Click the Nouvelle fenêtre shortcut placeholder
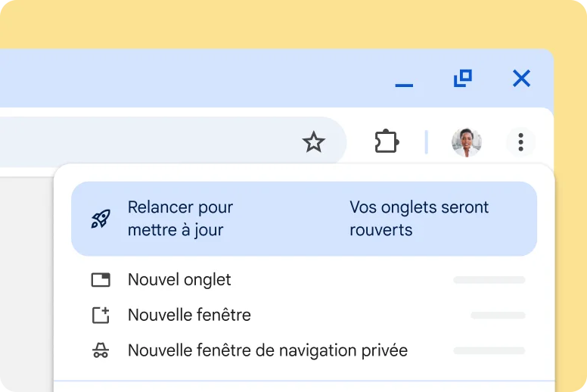The image size is (587, 392). click(497, 315)
